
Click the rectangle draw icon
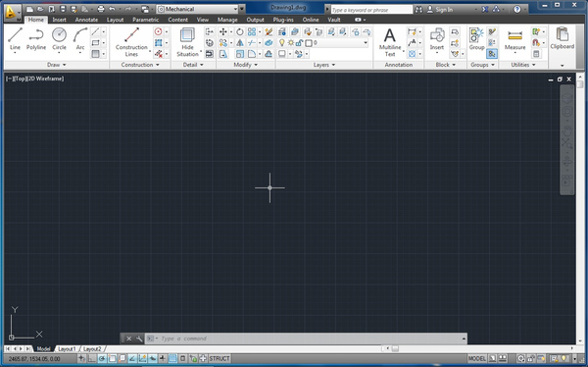pyautogui.click(x=96, y=43)
